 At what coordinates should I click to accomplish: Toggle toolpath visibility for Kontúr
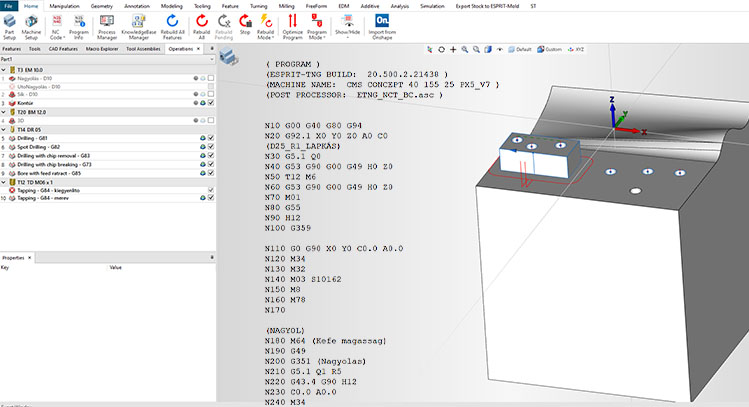tap(203, 103)
